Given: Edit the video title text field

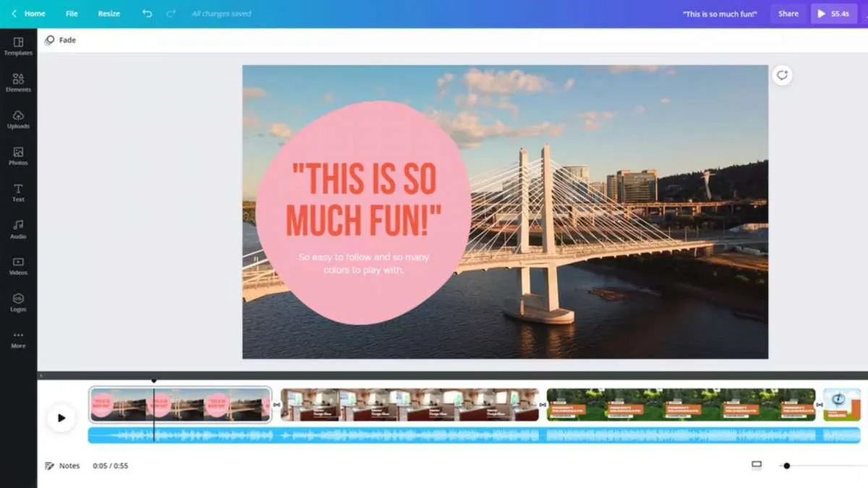Looking at the screenshot, I should (x=718, y=13).
